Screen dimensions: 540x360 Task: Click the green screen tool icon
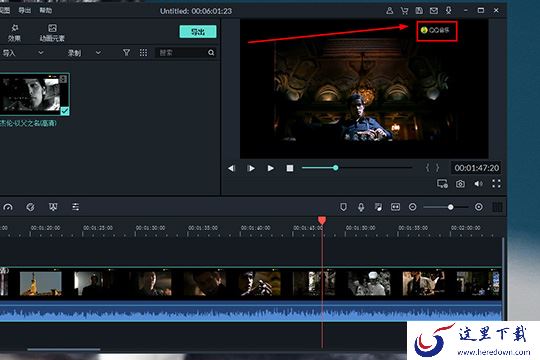(x=53, y=207)
